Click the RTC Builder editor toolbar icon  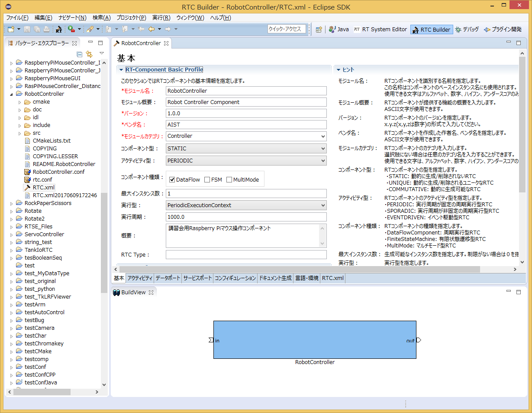(x=58, y=29)
